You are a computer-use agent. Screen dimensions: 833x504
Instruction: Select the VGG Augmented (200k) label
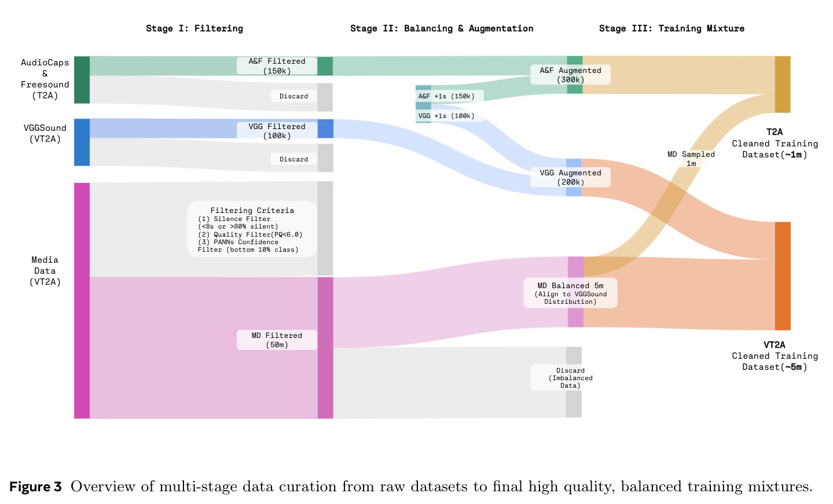pyautogui.click(x=570, y=177)
